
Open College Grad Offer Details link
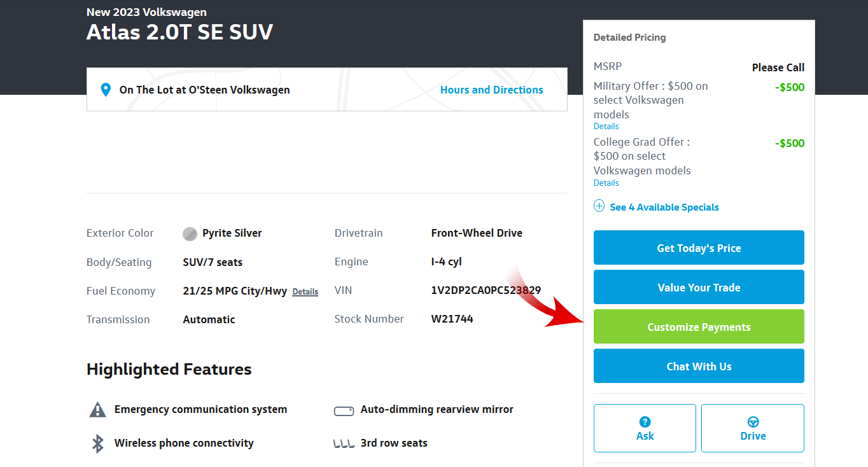coord(606,183)
